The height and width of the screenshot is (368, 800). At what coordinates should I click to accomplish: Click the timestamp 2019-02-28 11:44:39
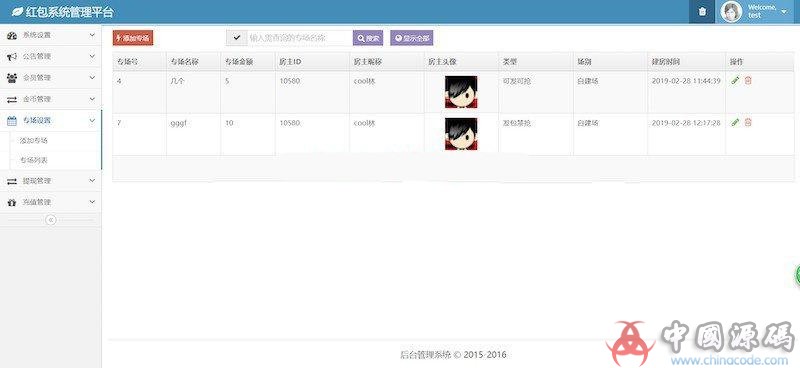[x=686, y=81]
